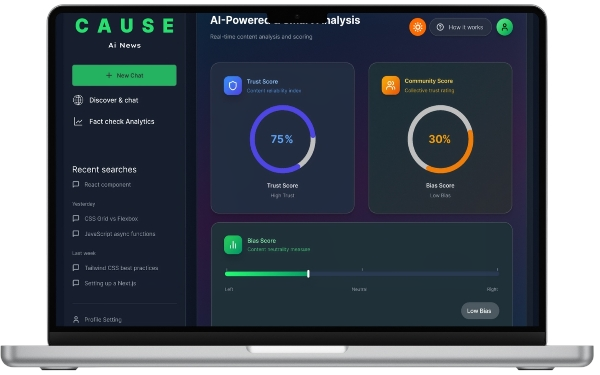Screen dimensions: 600x375
Task: Click the Low Bias badge
Action: [480, 311]
